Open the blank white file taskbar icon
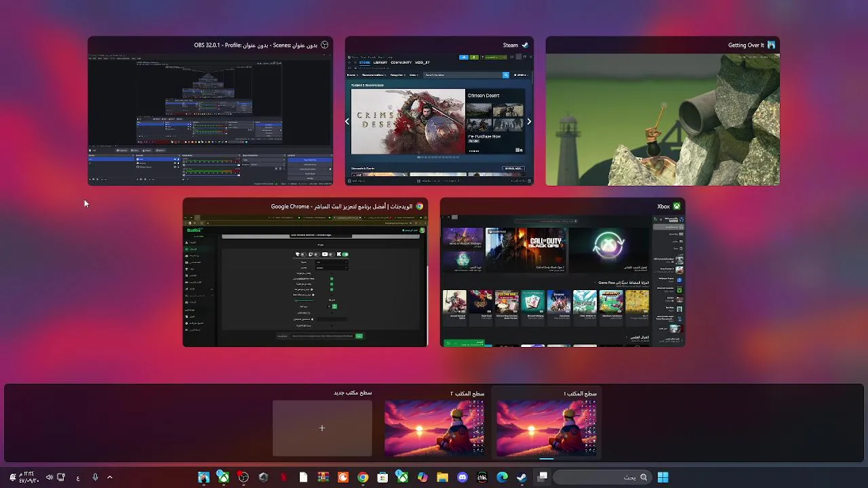868x488 pixels. [x=303, y=477]
